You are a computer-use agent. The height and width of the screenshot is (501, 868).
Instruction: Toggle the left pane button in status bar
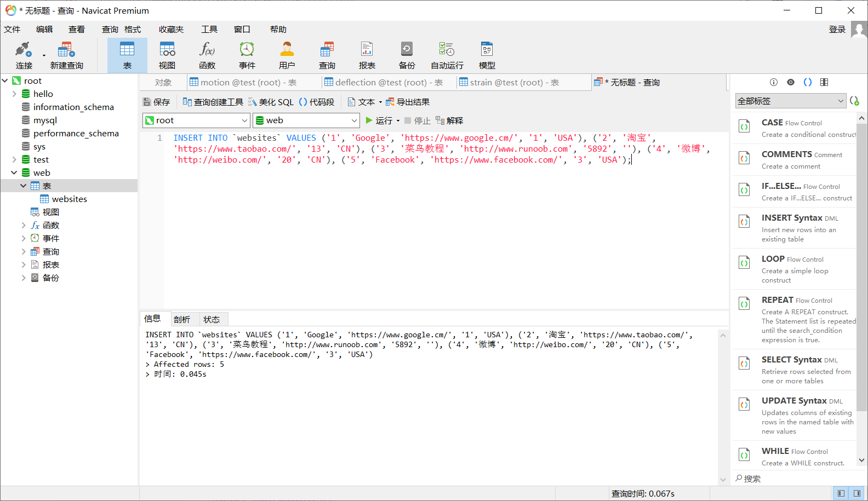pos(841,493)
